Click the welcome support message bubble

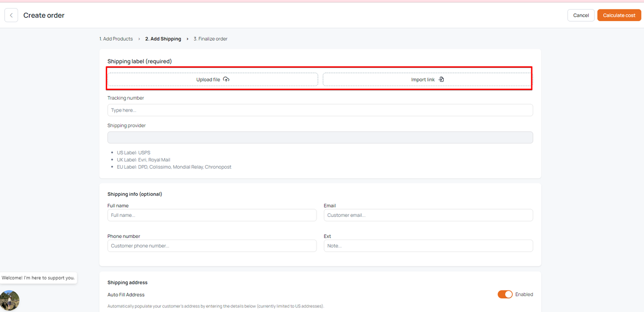38,278
